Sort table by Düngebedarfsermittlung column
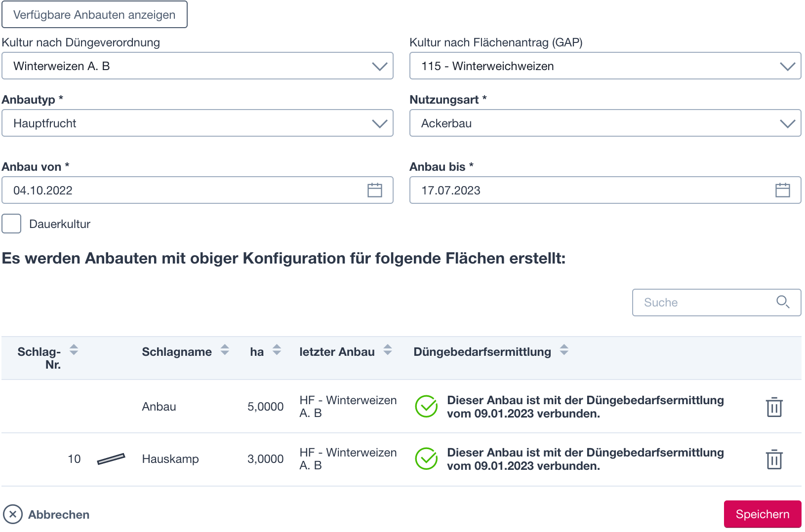 click(x=564, y=350)
